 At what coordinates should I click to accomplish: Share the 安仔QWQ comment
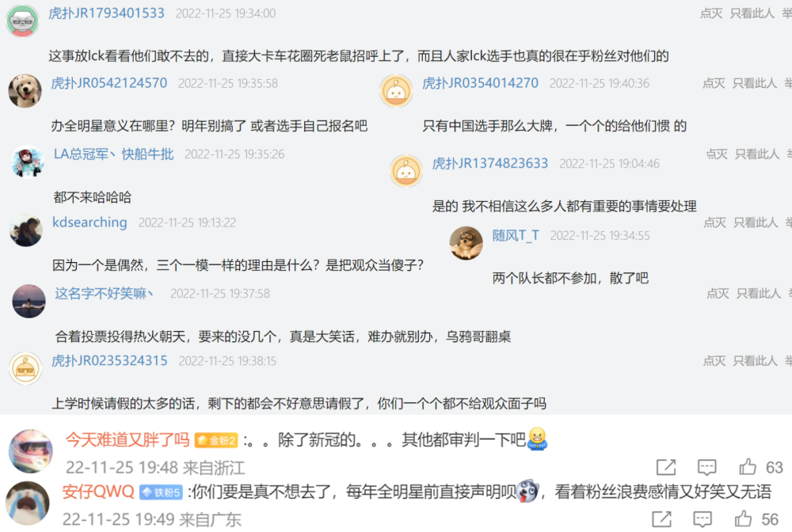tap(661, 519)
